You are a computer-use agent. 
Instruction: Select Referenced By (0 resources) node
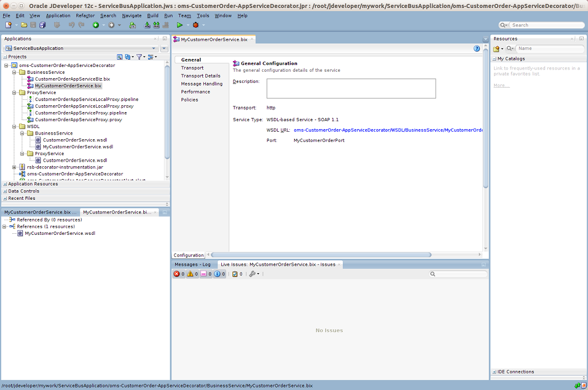(x=49, y=220)
